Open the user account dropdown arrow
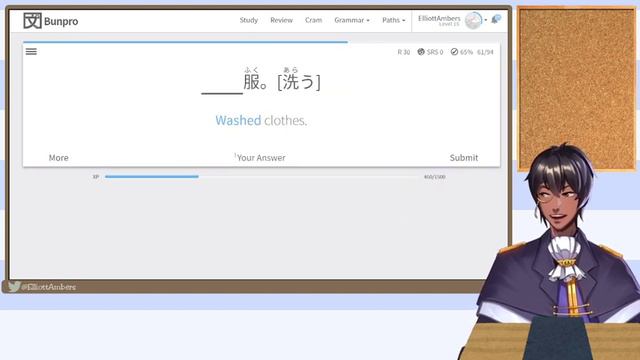Screen dimensions: 640x360 (486, 20)
